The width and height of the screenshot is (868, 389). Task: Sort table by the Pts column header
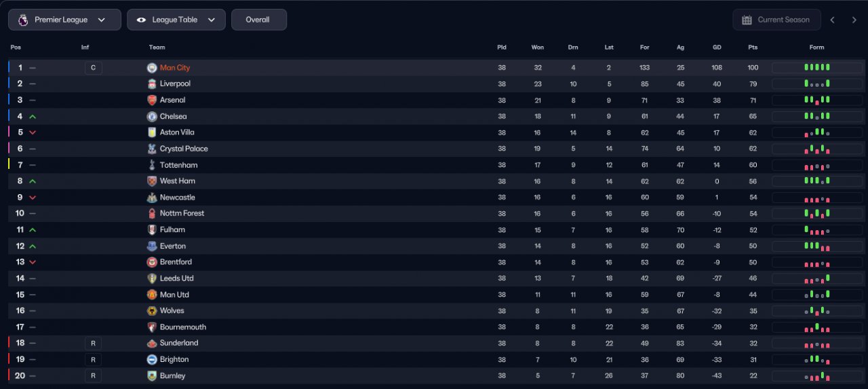[753, 48]
